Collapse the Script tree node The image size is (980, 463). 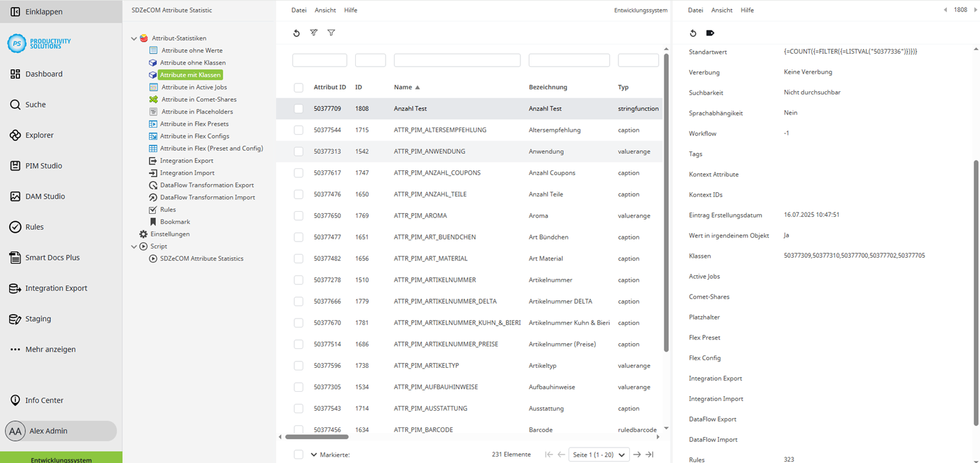click(134, 246)
